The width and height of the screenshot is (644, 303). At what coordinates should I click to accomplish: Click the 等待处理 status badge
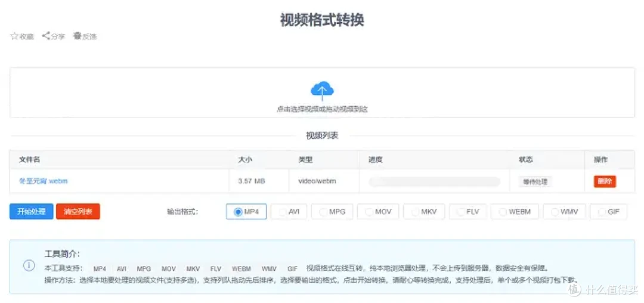(x=535, y=182)
